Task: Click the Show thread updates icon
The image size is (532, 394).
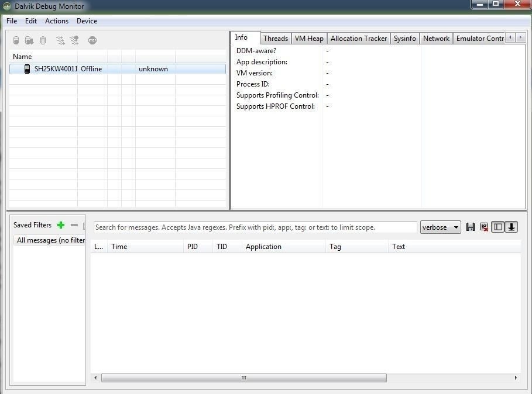Action: 60,40
